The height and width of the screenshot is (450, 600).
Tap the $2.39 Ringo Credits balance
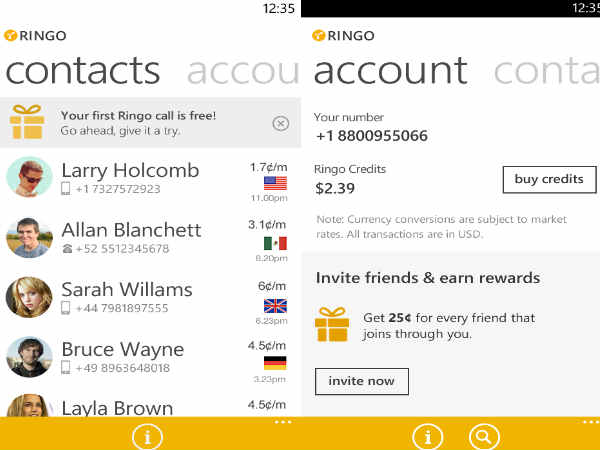pyautogui.click(x=335, y=189)
